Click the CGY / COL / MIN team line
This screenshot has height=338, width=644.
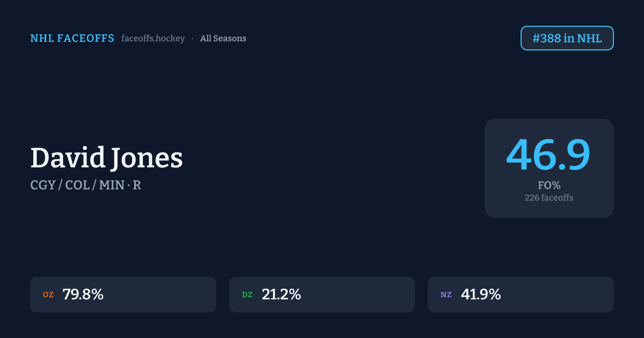tap(77, 186)
